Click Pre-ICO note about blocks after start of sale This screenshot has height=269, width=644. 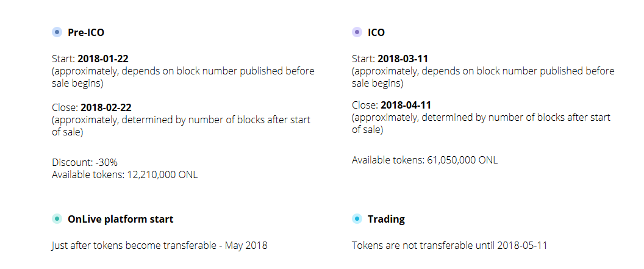[x=181, y=126]
